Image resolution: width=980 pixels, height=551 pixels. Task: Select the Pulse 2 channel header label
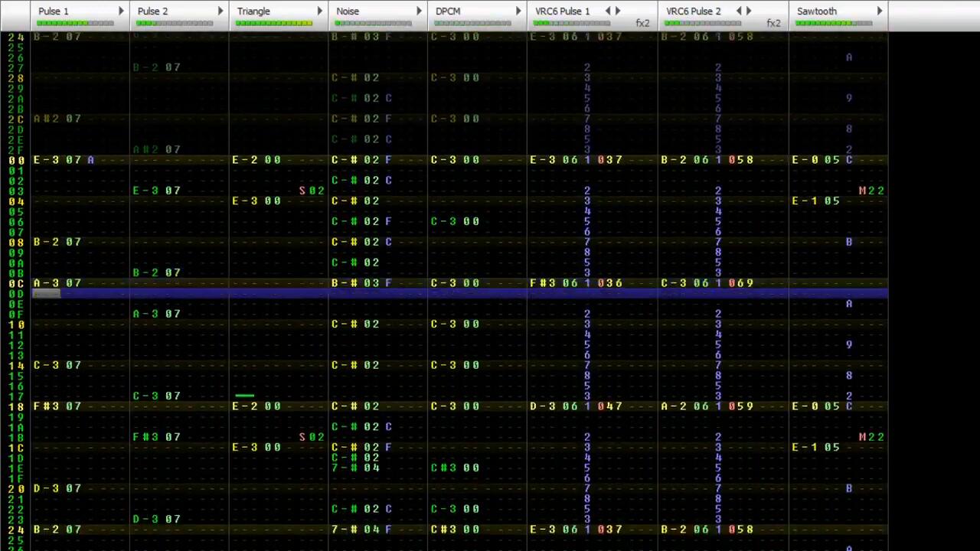coord(152,11)
